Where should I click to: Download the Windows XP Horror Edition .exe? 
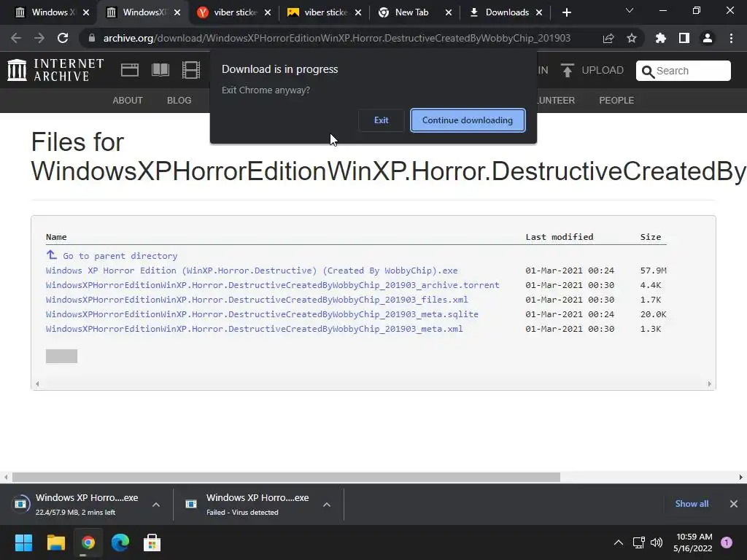pyautogui.click(x=252, y=271)
